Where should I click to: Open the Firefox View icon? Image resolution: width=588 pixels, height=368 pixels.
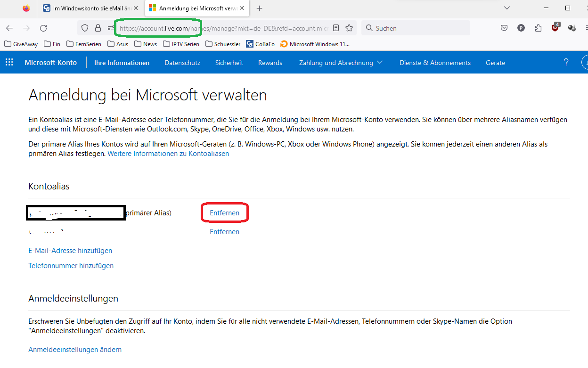26,8
